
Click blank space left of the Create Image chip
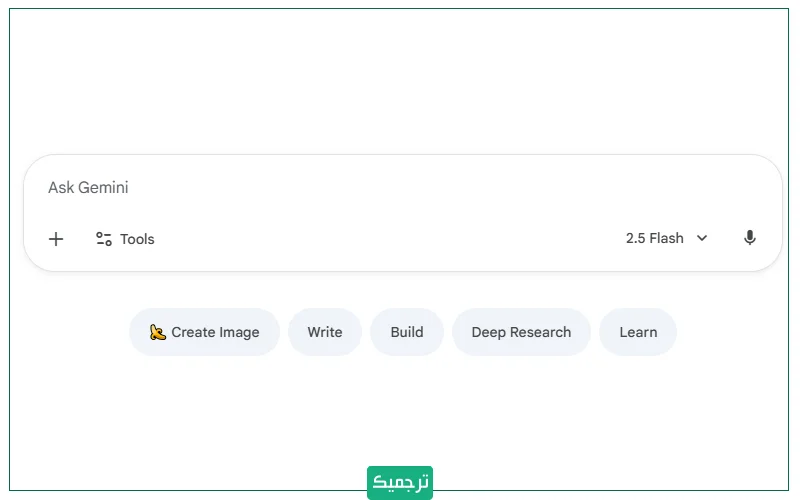(x=70, y=332)
